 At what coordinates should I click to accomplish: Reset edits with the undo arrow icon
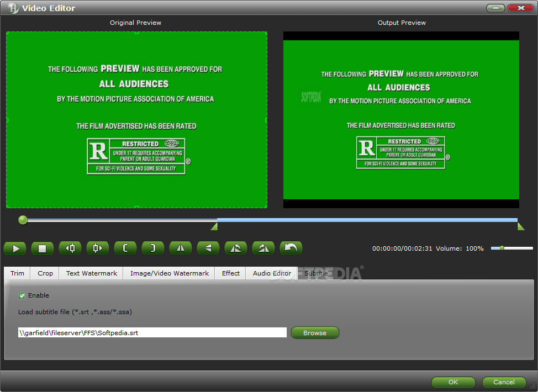pyautogui.click(x=291, y=248)
